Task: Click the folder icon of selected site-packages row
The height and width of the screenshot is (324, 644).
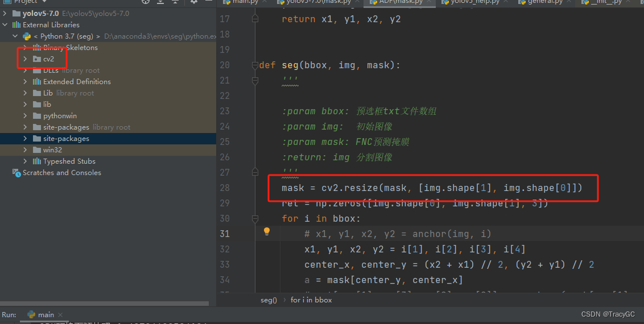Action: [37, 139]
